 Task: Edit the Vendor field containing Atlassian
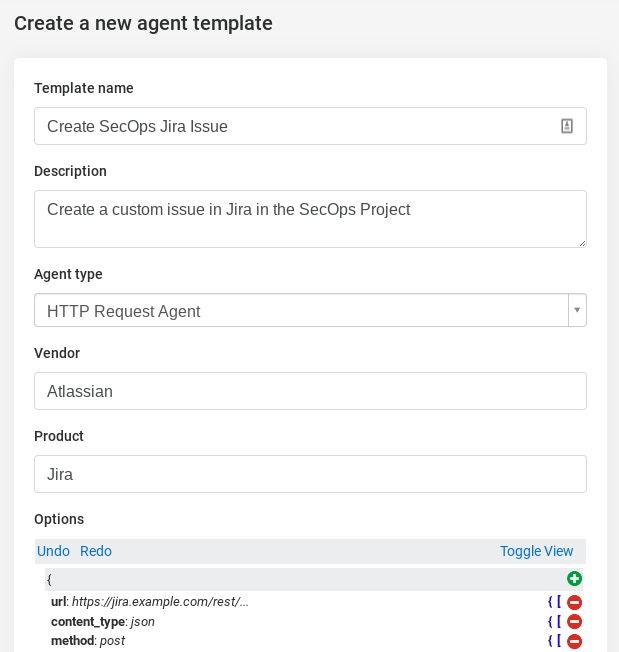310,391
